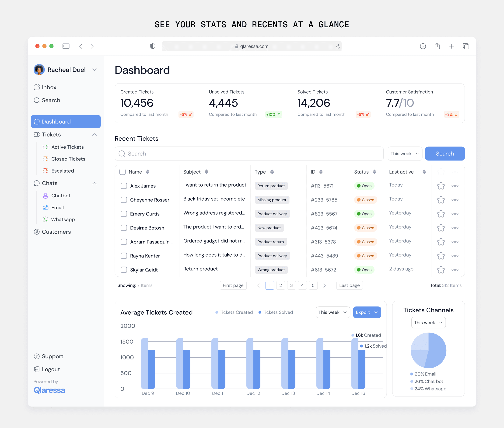Screen dimensions: 504x428
Task: Toggle the browser sidebar icon
Action: [x=66, y=46]
